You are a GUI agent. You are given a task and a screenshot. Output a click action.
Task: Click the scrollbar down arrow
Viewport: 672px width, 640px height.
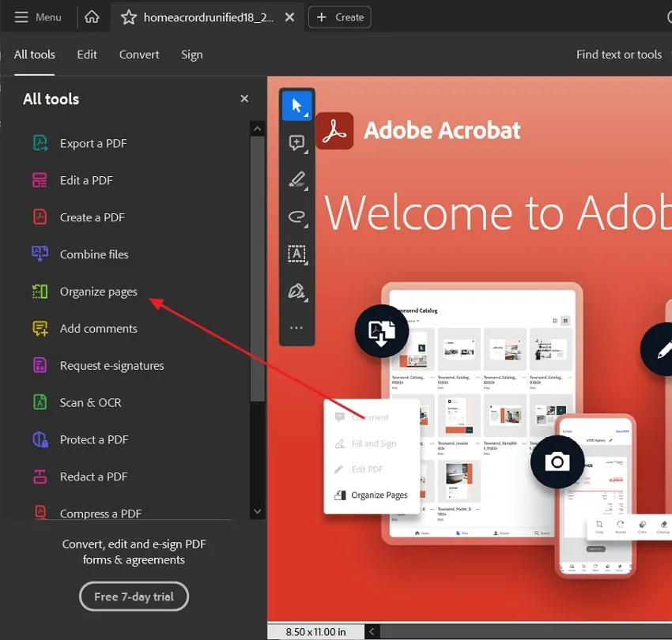pos(258,511)
